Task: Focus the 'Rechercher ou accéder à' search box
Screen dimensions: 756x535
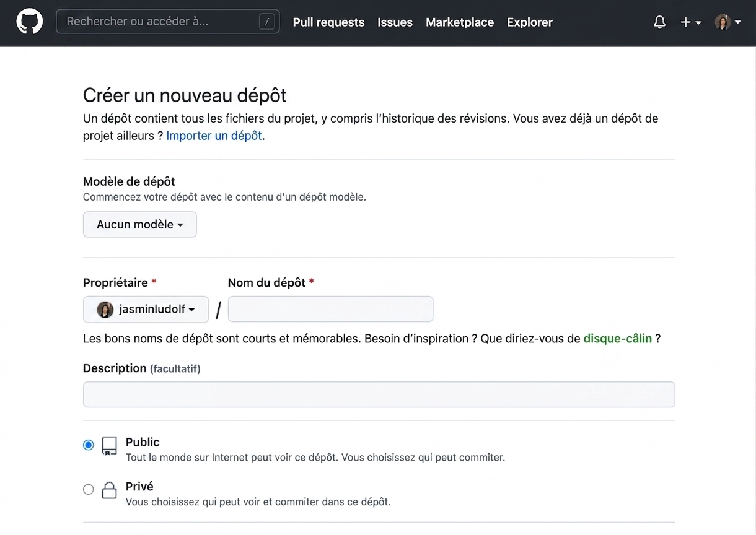Action: coord(167,22)
